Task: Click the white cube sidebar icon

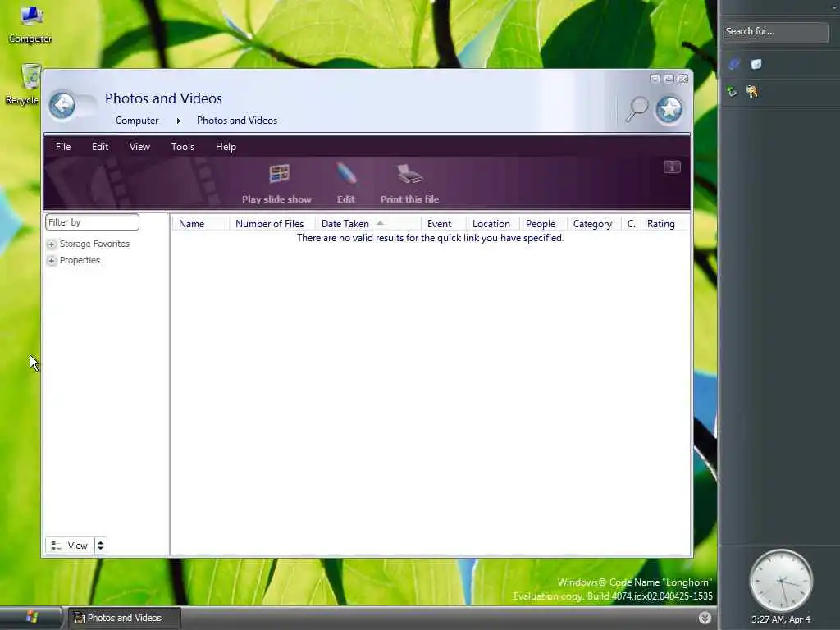Action: pyautogui.click(x=756, y=64)
